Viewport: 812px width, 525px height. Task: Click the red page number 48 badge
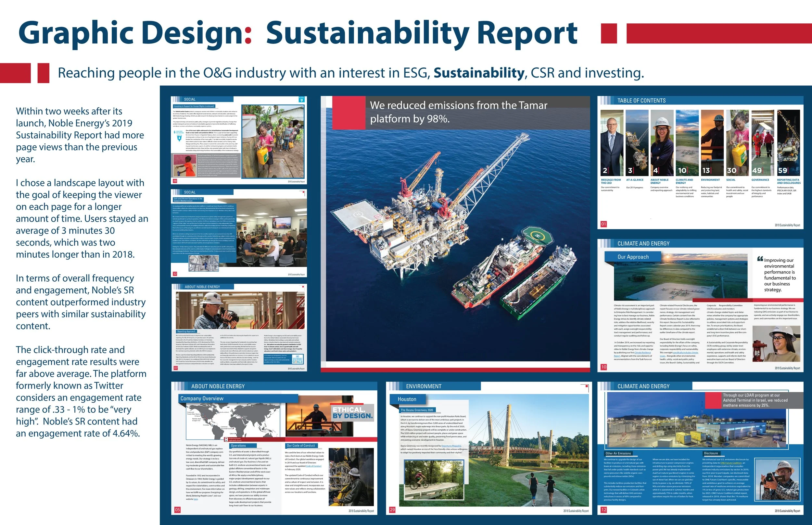coord(175,181)
